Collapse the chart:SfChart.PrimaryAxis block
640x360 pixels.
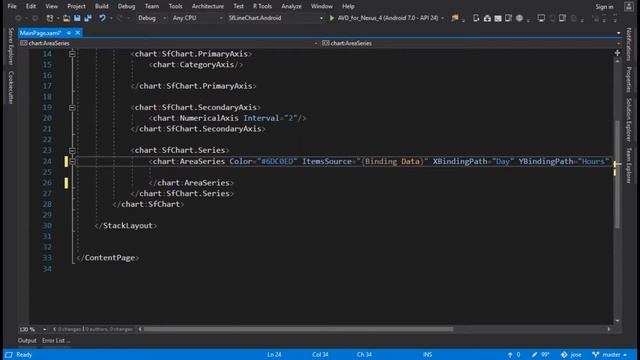[x=72, y=54]
